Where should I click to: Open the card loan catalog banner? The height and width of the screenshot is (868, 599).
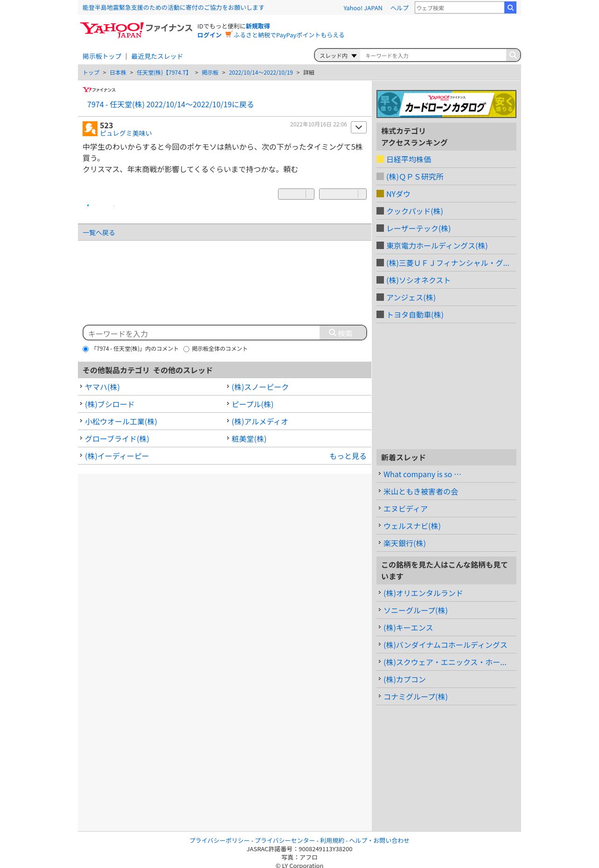[446, 104]
